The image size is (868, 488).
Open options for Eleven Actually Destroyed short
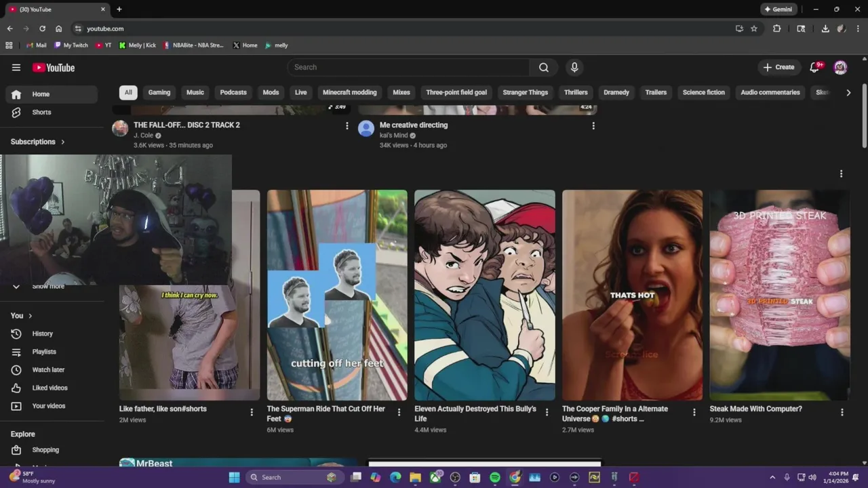(547, 412)
